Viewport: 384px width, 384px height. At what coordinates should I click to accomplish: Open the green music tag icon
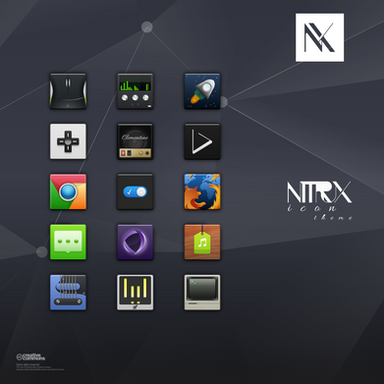202,242
